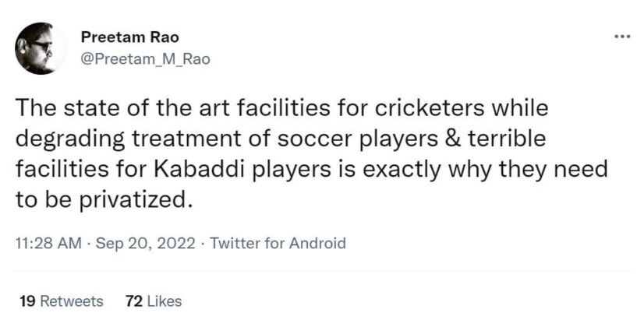The width and height of the screenshot is (644, 327).
Task: Click the number 72 like count
Action: pyautogui.click(x=133, y=301)
